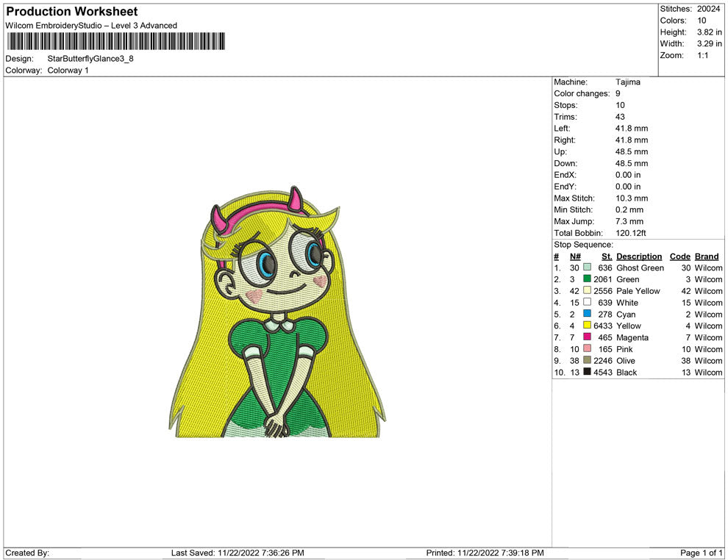Click the Color changes value '9'
This screenshot has width=728, height=560.
[618, 94]
